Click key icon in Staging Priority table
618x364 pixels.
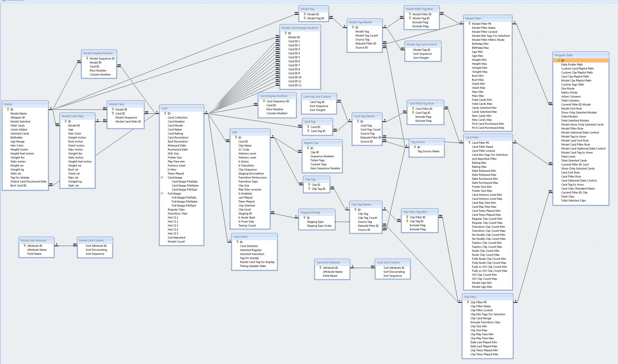tap(304, 218)
